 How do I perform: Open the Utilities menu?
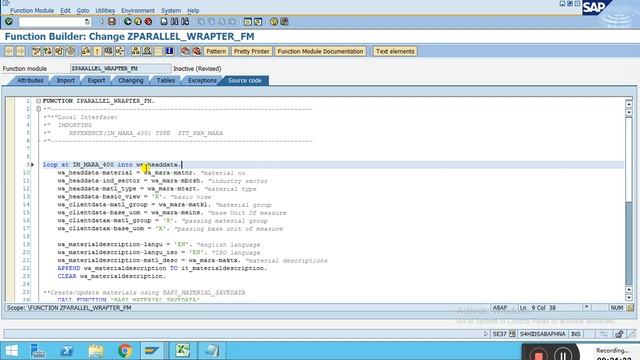(105, 11)
